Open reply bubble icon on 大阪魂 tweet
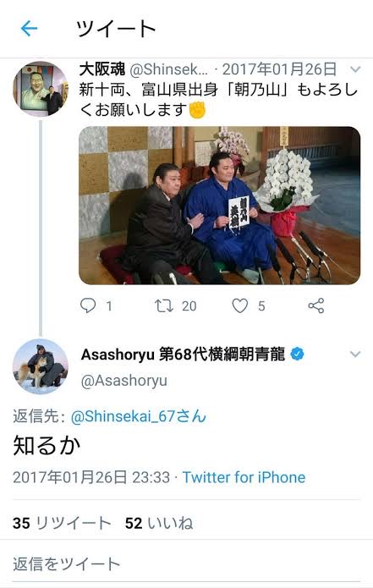This screenshot has width=373, height=588. pos(88,305)
